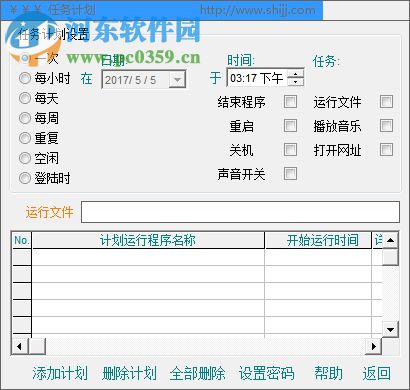
Task: Check the 运行文件 task checkbox
Action: (386, 102)
